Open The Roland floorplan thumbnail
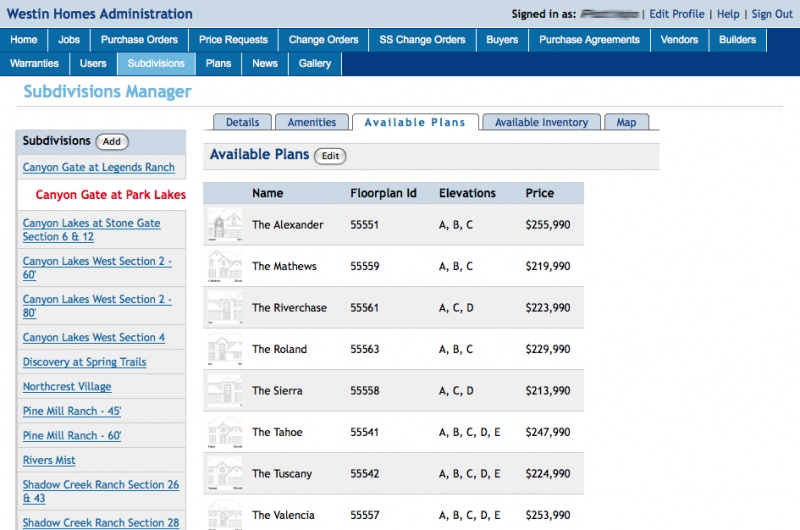The height and width of the screenshot is (530, 800). pos(225,349)
